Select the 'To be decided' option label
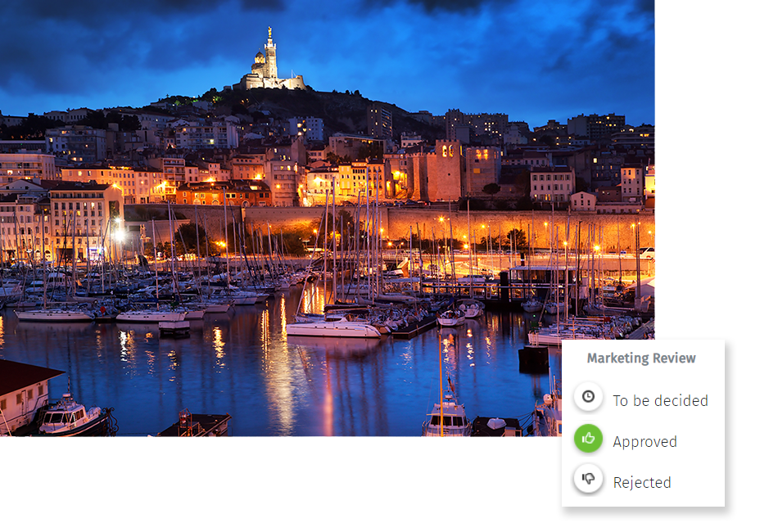 660,400
